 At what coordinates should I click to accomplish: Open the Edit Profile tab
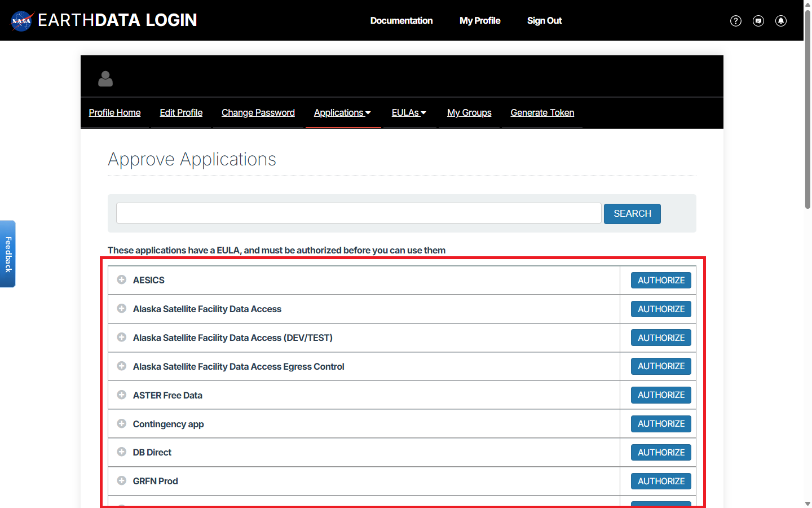(181, 113)
